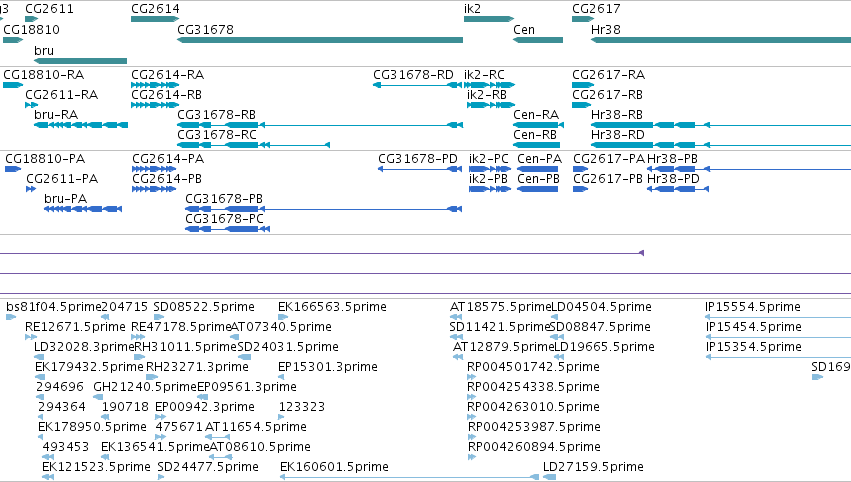Image resolution: width=851 pixels, height=482 pixels.
Task: Select the bru-RA transcript glyph
Action: pos(81,125)
